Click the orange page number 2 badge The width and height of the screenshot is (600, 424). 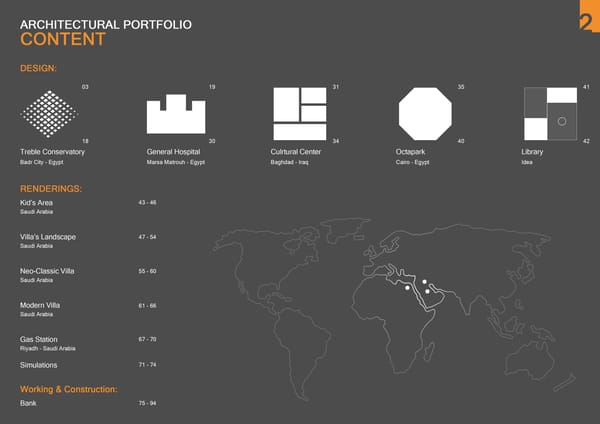[x=588, y=20]
